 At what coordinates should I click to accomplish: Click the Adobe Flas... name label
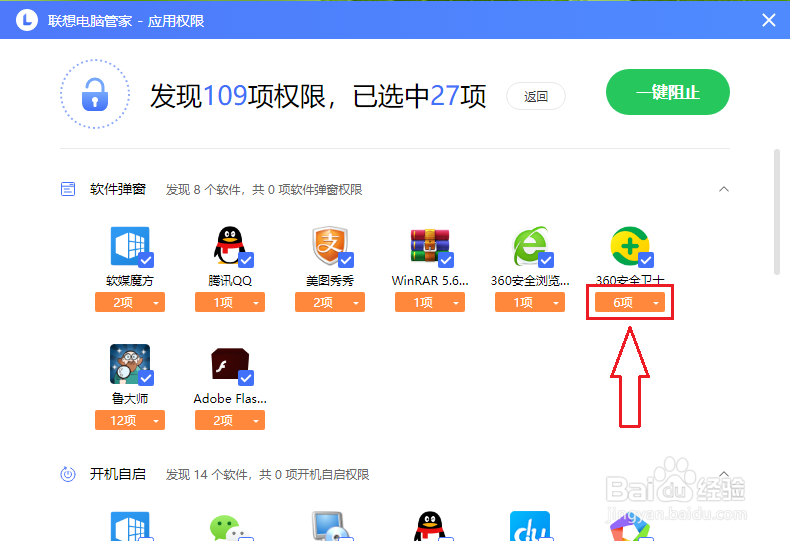pyautogui.click(x=230, y=398)
